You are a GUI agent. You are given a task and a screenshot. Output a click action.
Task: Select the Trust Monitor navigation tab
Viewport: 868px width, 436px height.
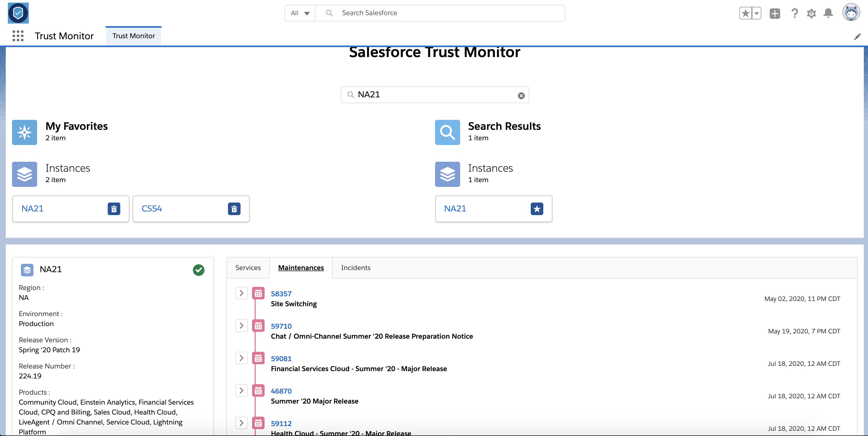(133, 36)
